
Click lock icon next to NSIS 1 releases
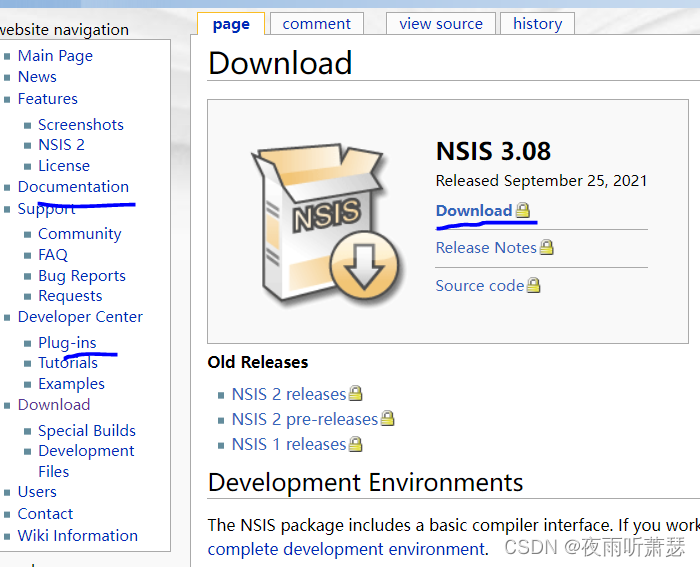pos(355,444)
